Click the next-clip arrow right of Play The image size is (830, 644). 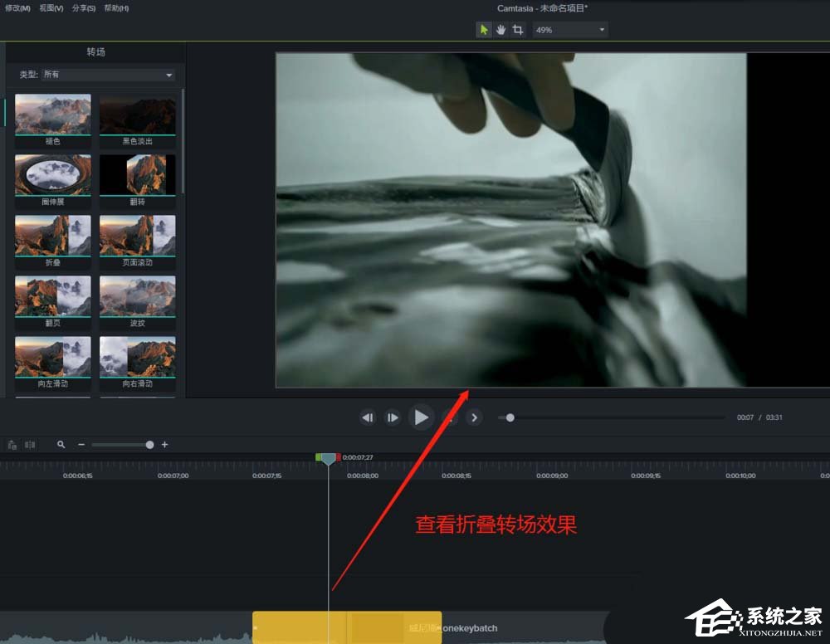(x=474, y=417)
